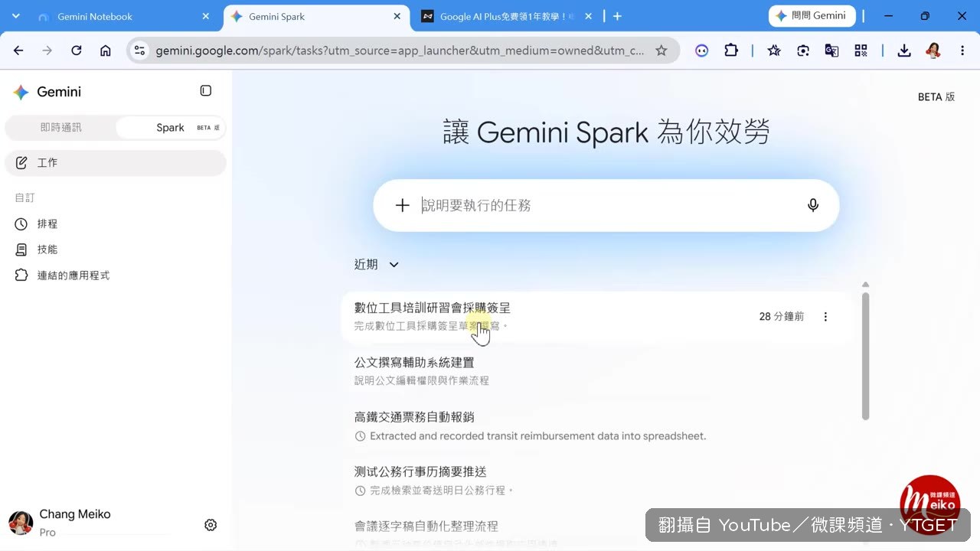Click the purple face extension icon
Screen dimensions: 980x551
click(x=702, y=51)
